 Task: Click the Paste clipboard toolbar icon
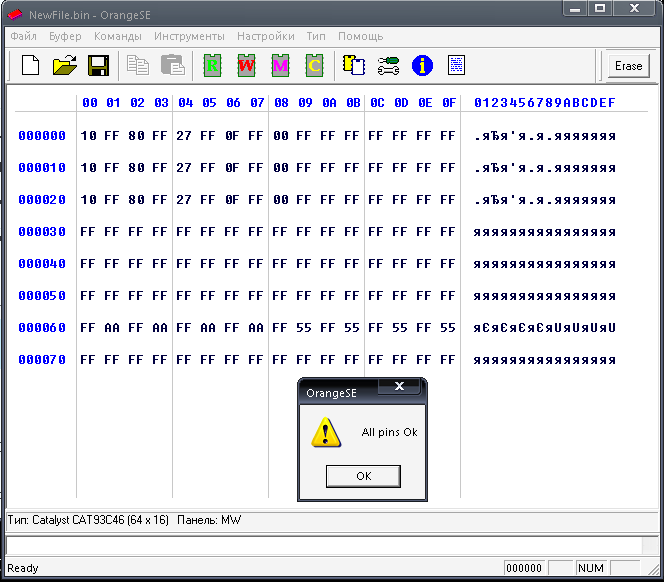(x=172, y=66)
